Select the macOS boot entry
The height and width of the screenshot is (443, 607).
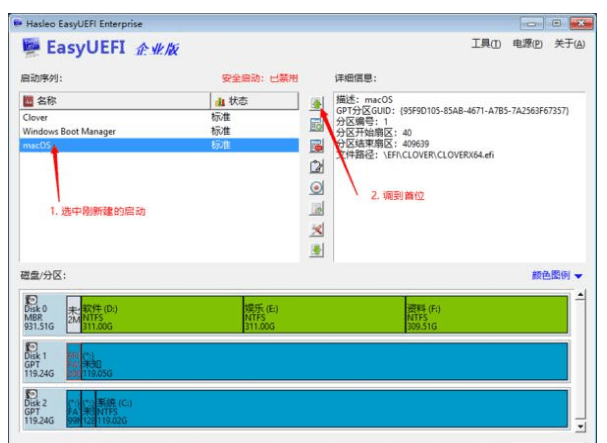click(159, 145)
